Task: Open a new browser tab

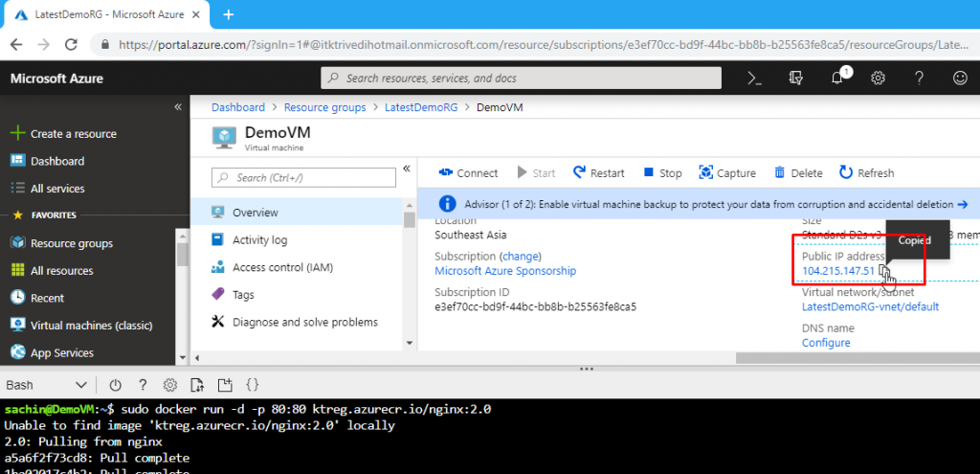Action: tap(228, 14)
